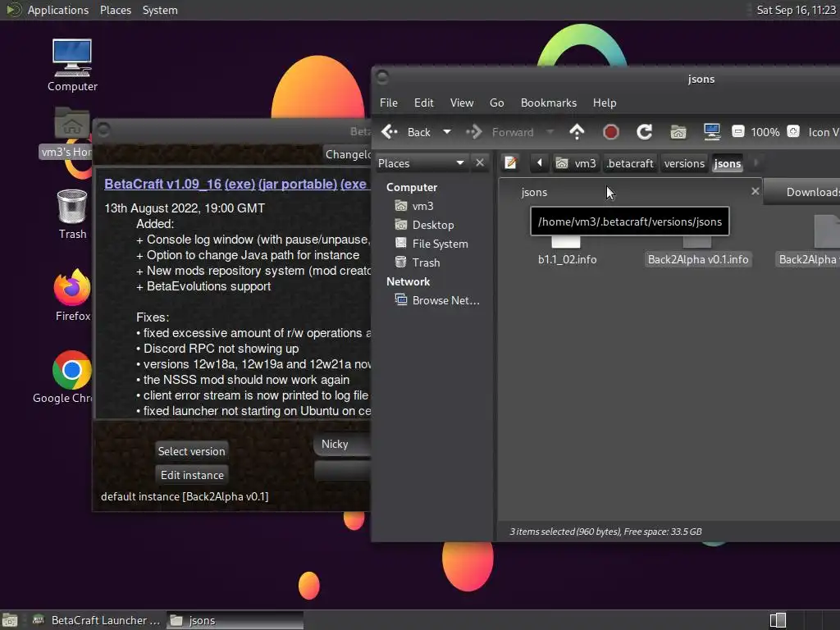Click the path bar scroll left arrow
The width and height of the screenshot is (840, 630).
point(540,163)
